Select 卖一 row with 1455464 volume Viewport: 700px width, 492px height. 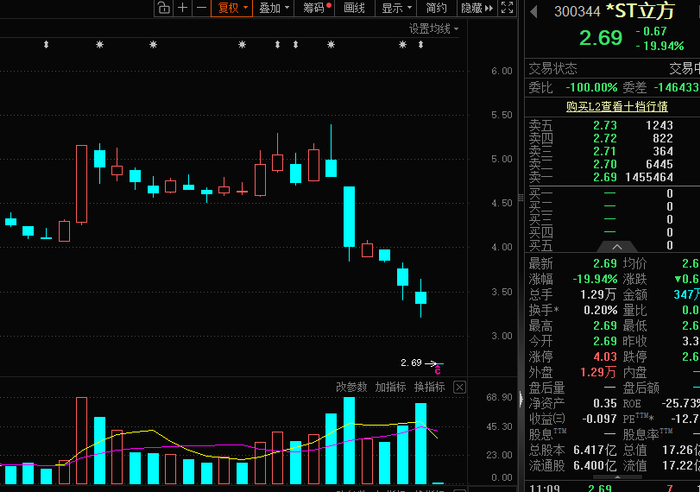click(x=612, y=177)
